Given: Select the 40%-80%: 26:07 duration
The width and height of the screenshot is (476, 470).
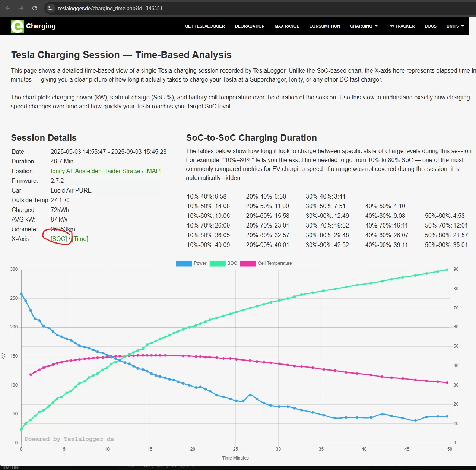Looking at the screenshot, I should coord(387,235).
